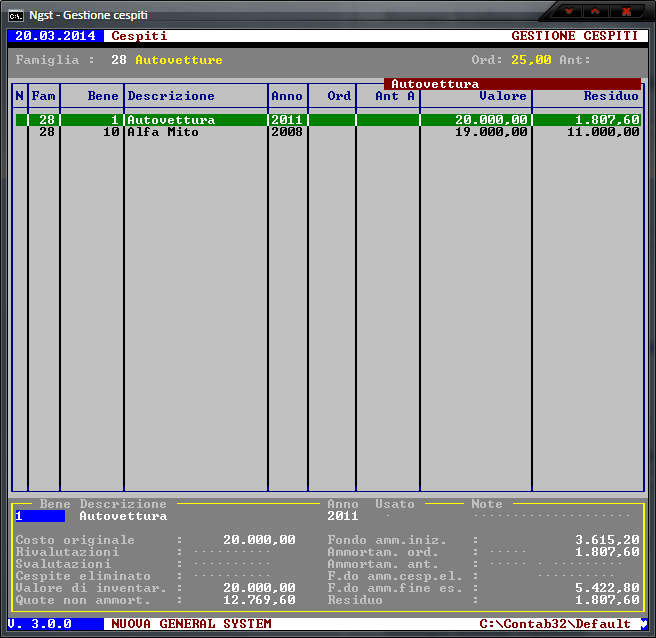Click the Bene code input field
The width and height of the screenshot is (656, 638).
39,517
